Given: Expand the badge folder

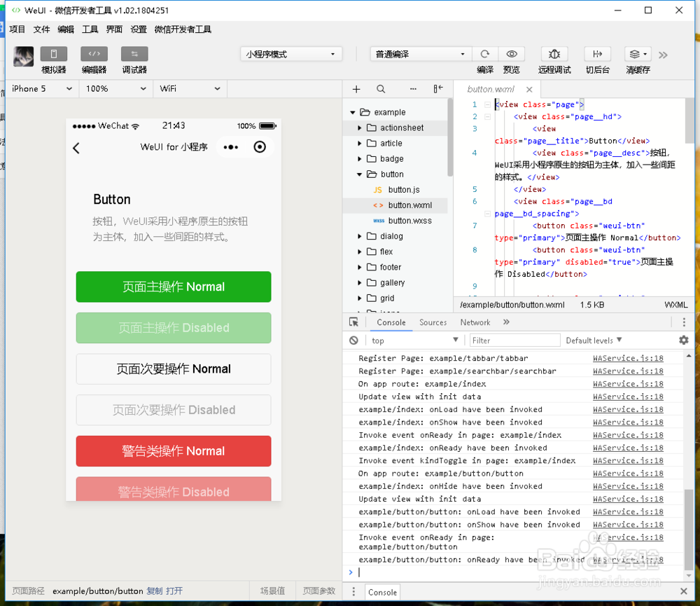Looking at the screenshot, I should pyautogui.click(x=359, y=158).
